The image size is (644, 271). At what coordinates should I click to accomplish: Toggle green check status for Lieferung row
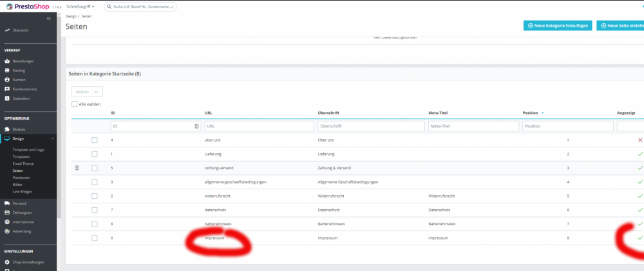(x=640, y=154)
